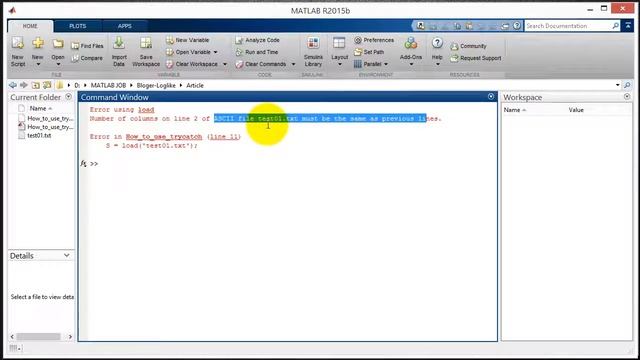Screen dimensions: 640x360
Task: Click Bloger-Loglike in the folder path
Action: point(156,85)
